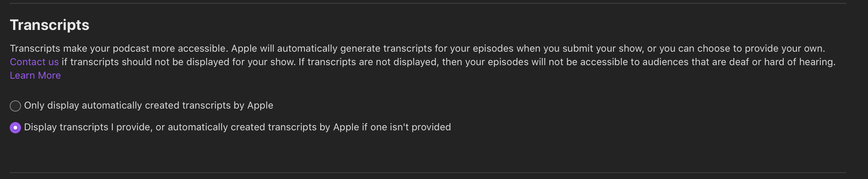This screenshot has height=179, width=868.
Task: Click the "Only display automatically created transcripts by Apple" label
Action: coord(149,106)
